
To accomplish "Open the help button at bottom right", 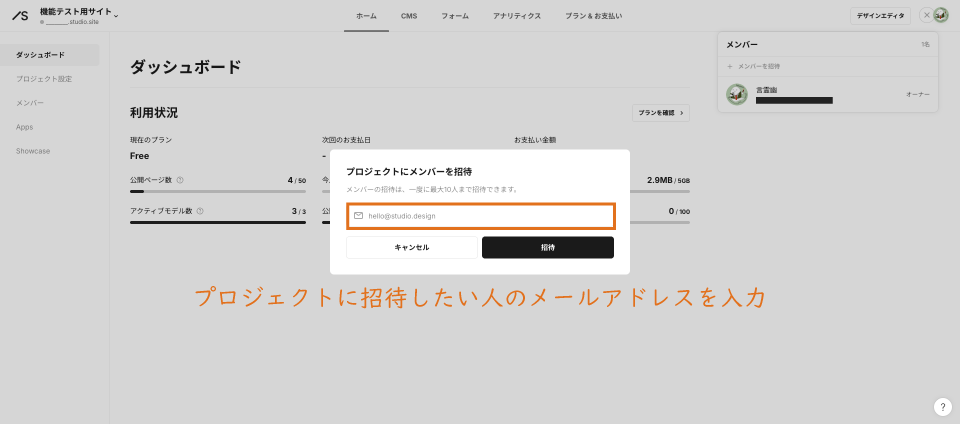I will coord(943,407).
